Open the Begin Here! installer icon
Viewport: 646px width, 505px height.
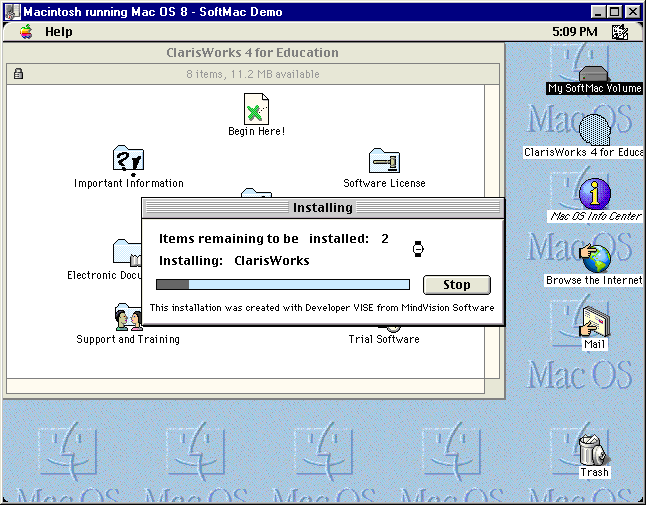[256, 109]
